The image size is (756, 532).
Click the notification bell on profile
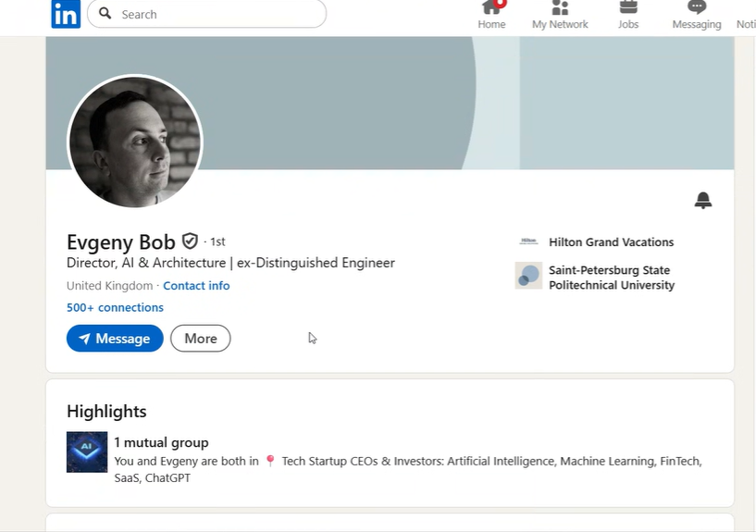pyautogui.click(x=703, y=200)
